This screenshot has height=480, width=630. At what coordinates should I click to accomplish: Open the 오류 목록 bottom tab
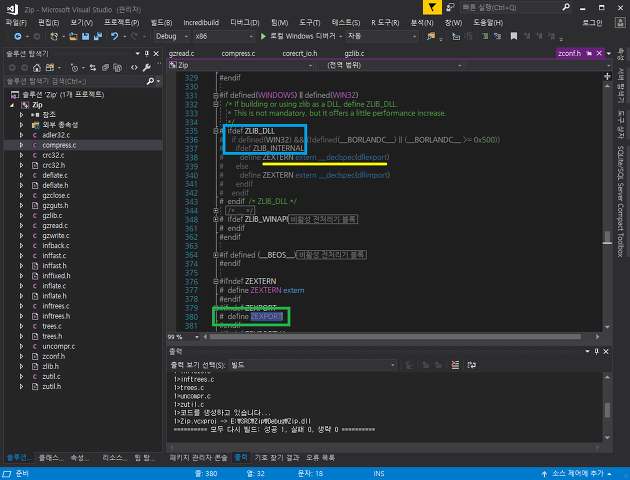[x=320, y=458]
